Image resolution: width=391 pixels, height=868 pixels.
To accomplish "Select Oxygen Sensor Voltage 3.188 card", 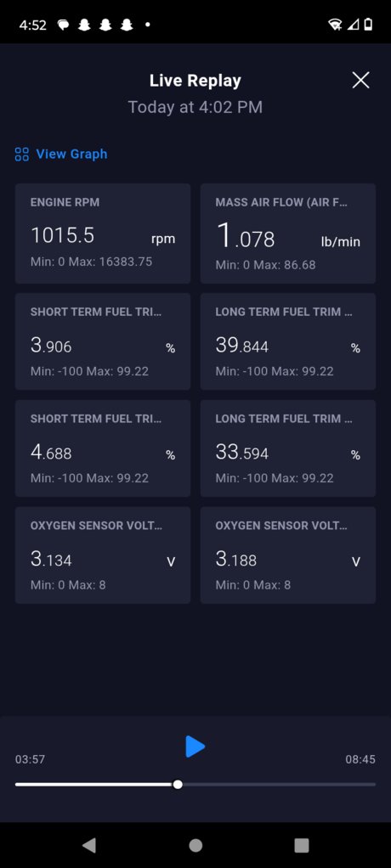I will 288,555.
